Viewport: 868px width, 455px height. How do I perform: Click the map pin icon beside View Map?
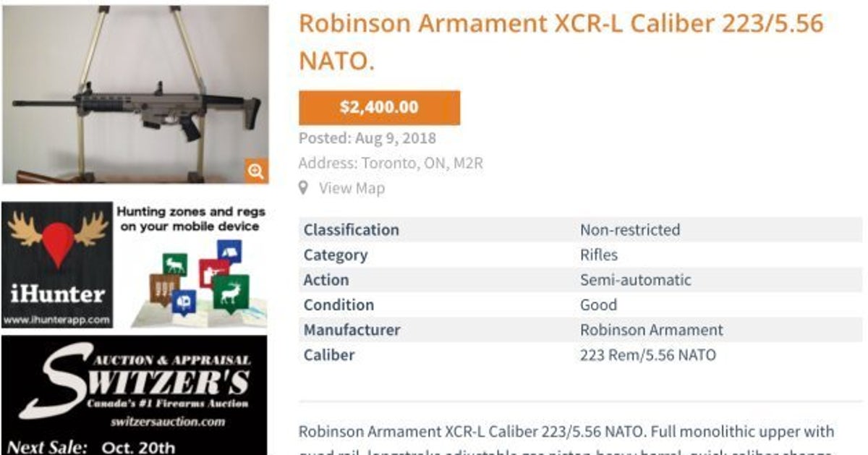pos(304,188)
